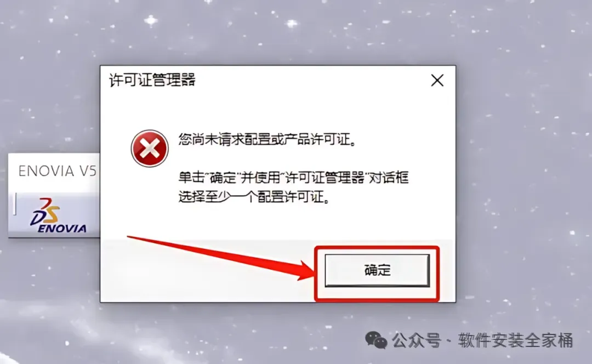Select the 3DS Dassault logo symbol
This screenshot has width=592, height=364.
click(45, 211)
